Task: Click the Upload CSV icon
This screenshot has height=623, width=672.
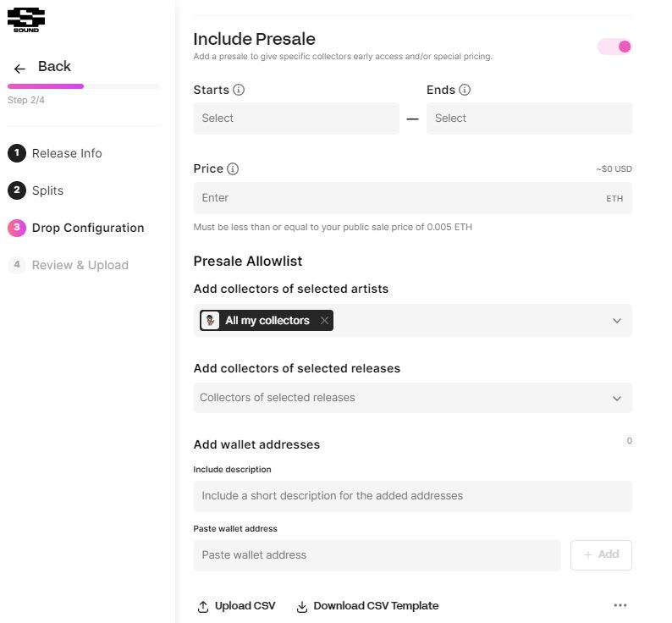Action: click(x=203, y=606)
